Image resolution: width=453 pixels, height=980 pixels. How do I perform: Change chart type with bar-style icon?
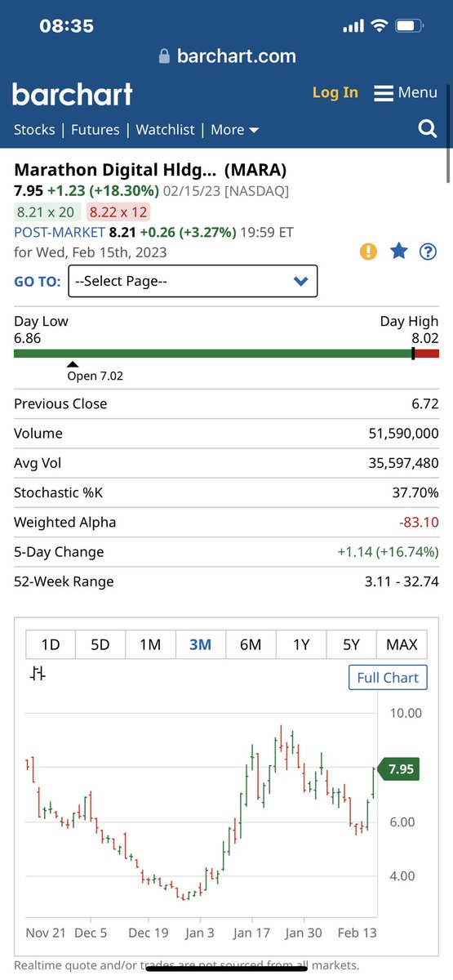[38, 674]
